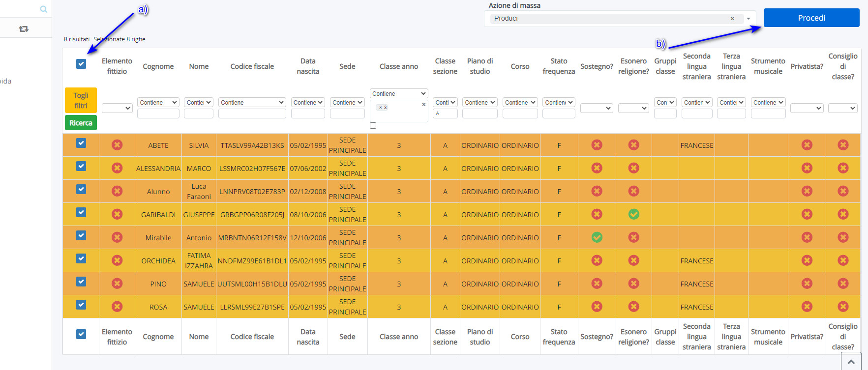Image resolution: width=868 pixels, height=370 pixels.
Task: Click the yellow Togli filtri button
Action: pyautogui.click(x=81, y=100)
